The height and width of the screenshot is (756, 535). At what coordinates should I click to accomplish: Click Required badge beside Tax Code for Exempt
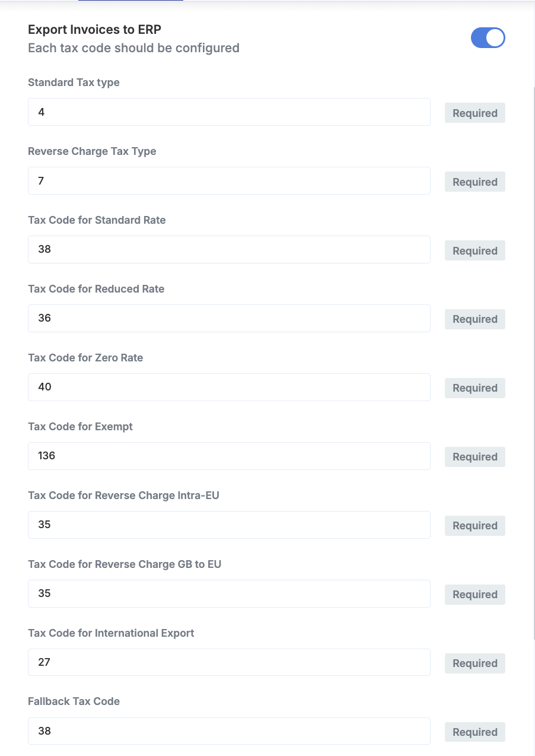[475, 457]
